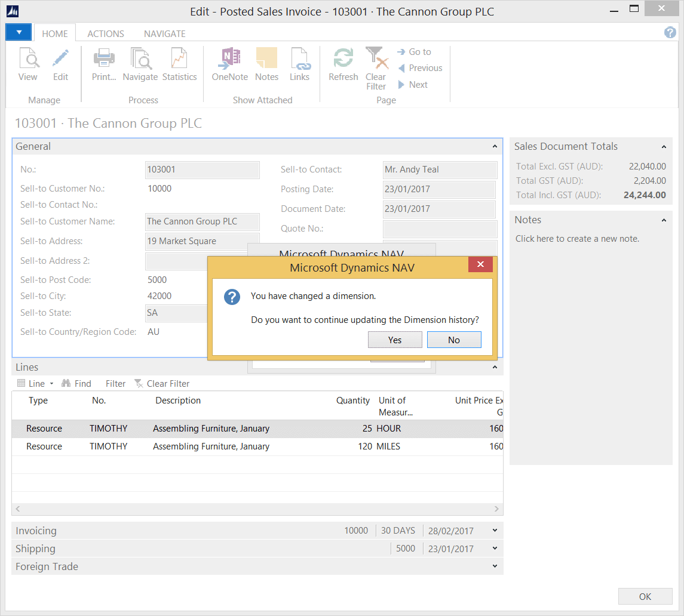Expand the Foreign Trade FastTab
The width and height of the screenshot is (684, 616).
pos(495,566)
